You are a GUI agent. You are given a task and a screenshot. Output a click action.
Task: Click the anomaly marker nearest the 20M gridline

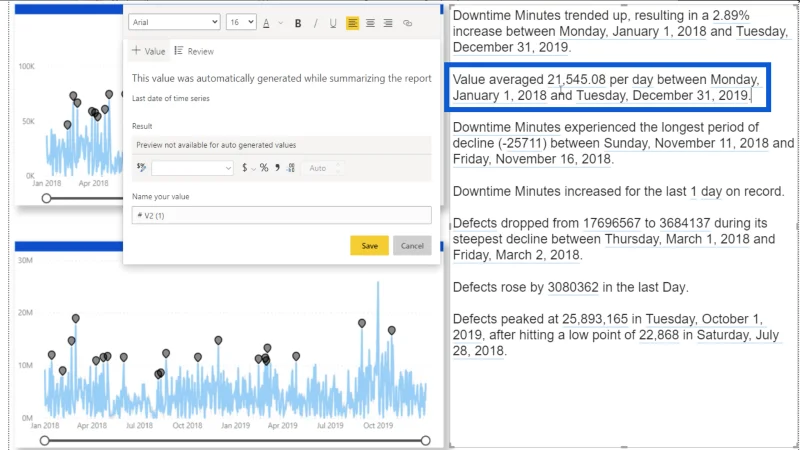pyautogui.click(x=76, y=318)
